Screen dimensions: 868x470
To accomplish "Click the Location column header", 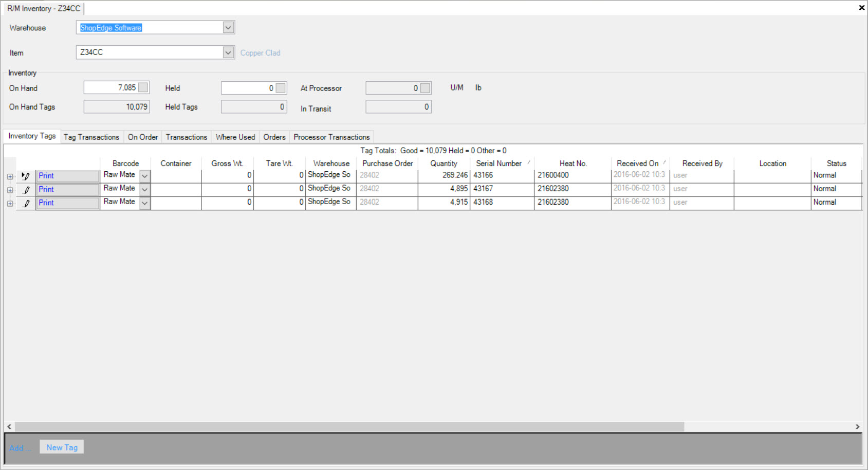I will point(772,164).
